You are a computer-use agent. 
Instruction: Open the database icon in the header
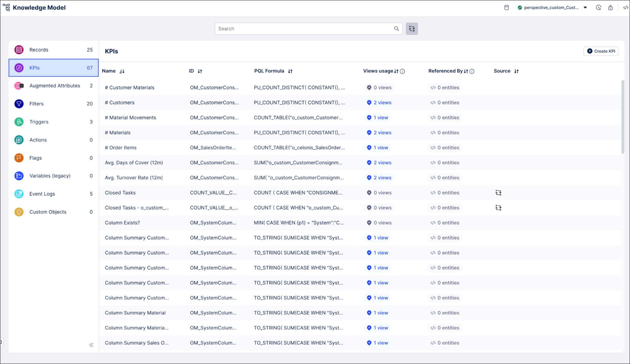pyautogui.click(x=506, y=8)
